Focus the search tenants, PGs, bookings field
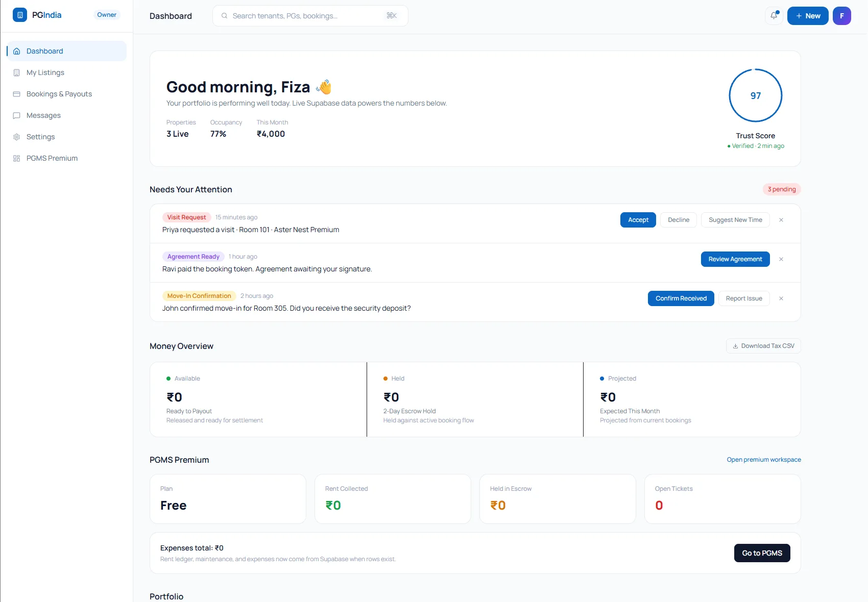 [310, 16]
